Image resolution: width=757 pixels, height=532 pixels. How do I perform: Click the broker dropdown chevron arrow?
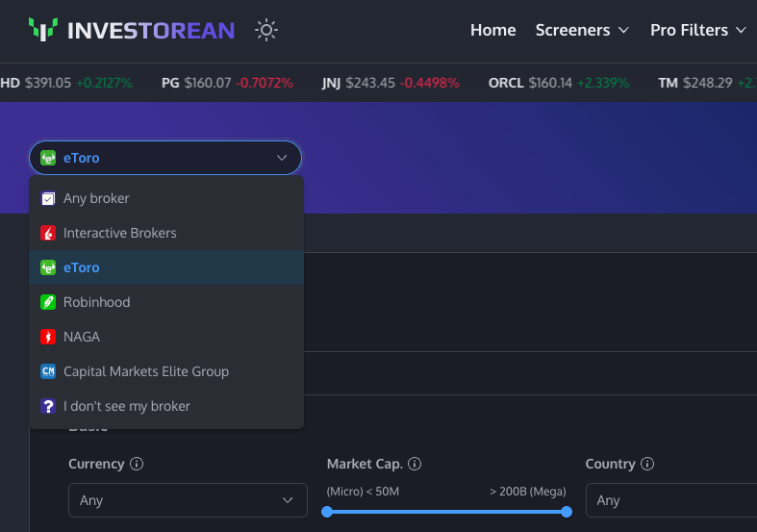coord(282,158)
